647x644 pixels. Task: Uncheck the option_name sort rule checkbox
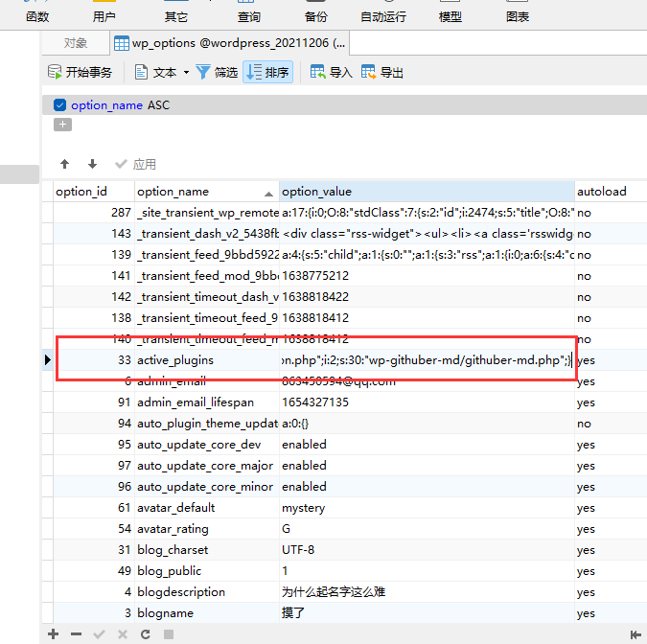click(x=60, y=105)
